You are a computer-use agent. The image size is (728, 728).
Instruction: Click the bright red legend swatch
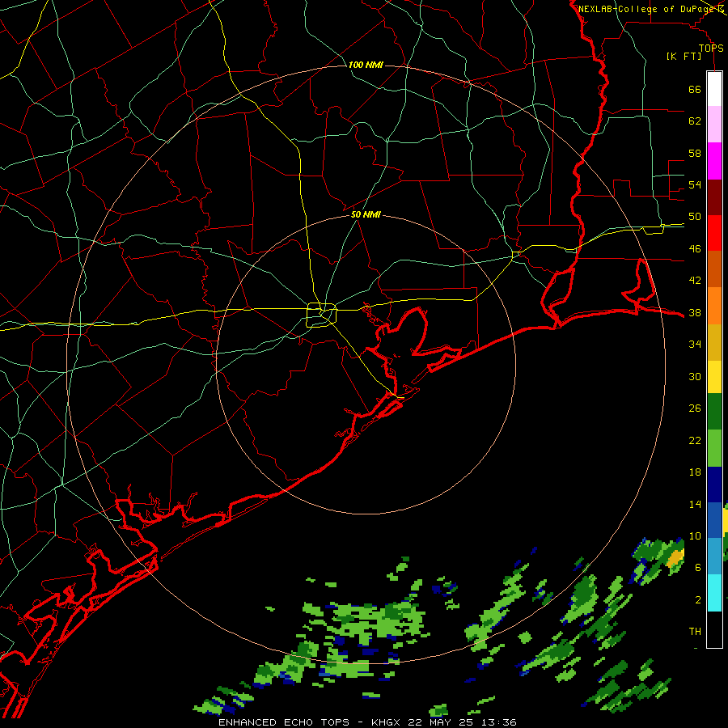(714, 233)
